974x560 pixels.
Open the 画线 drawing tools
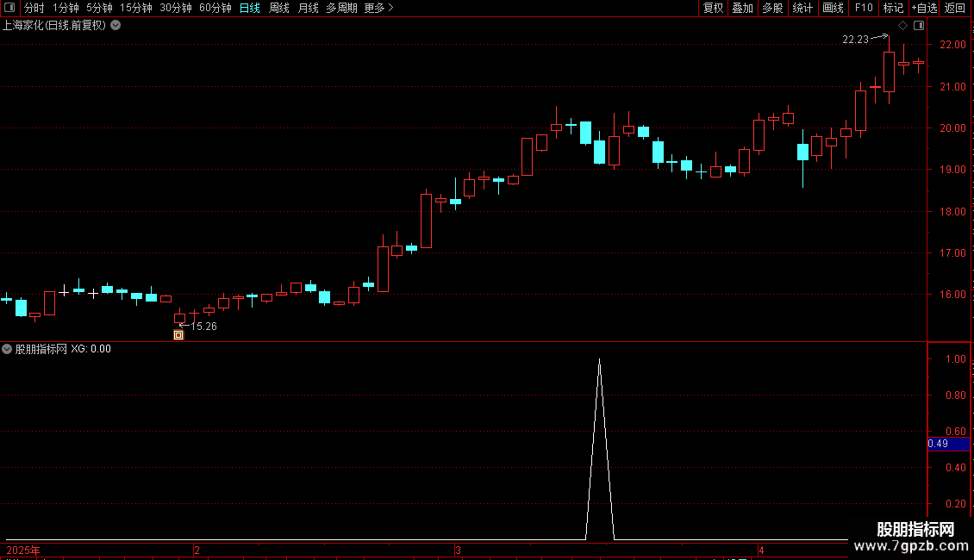tap(833, 8)
